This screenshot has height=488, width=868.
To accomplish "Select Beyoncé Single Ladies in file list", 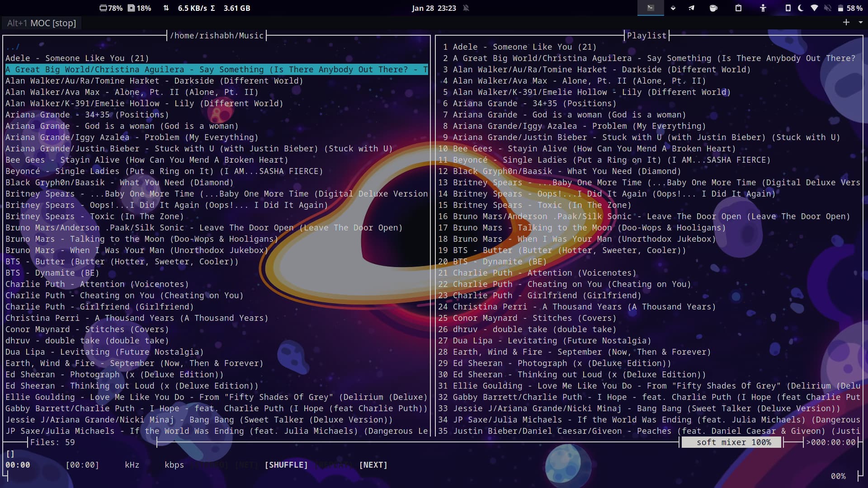I will coord(164,171).
